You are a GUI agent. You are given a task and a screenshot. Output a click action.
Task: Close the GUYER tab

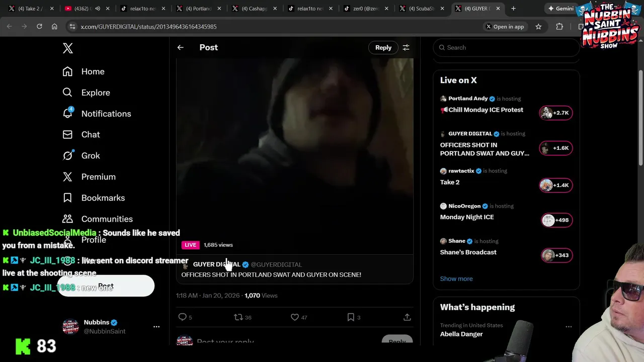click(498, 9)
